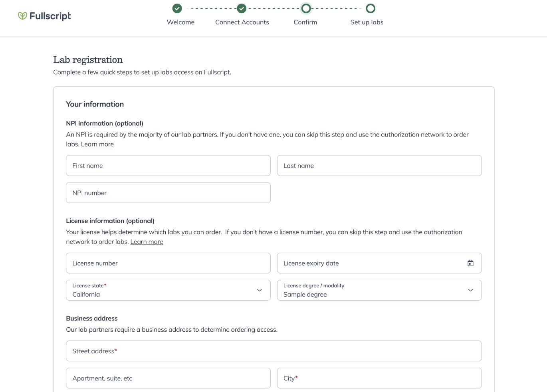
Task: Click the Fullscript wordmark
Action: (x=50, y=16)
